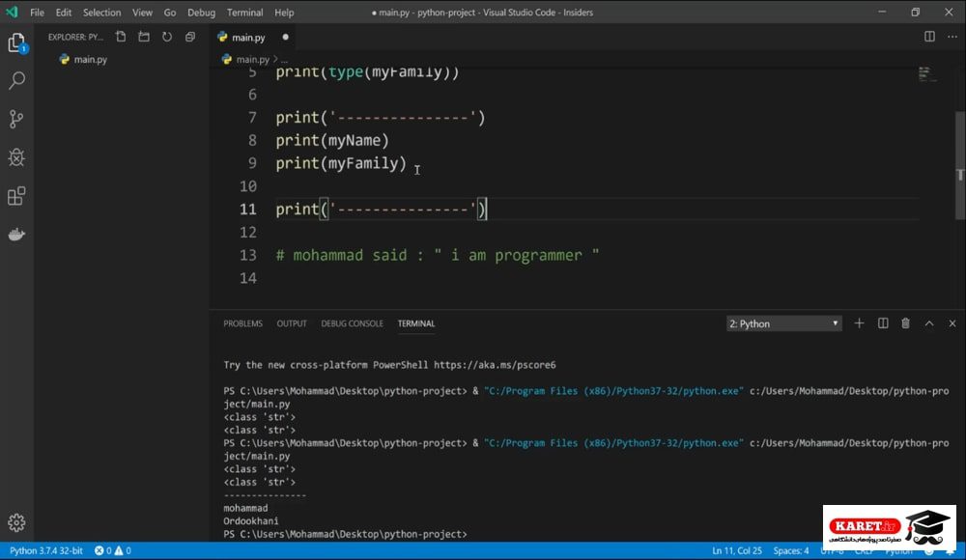Viewport: 966px width, 560px height.
Task: Open the View menu
Action: point(142,13)
